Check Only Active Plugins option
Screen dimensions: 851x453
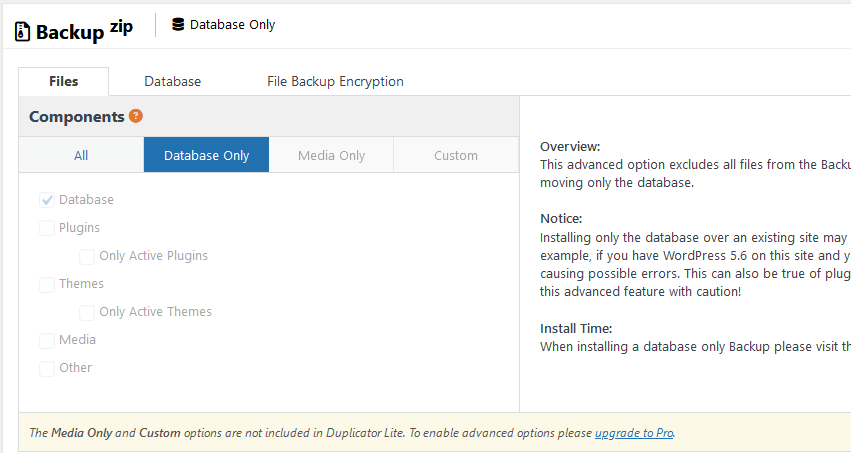pos(87,256)
